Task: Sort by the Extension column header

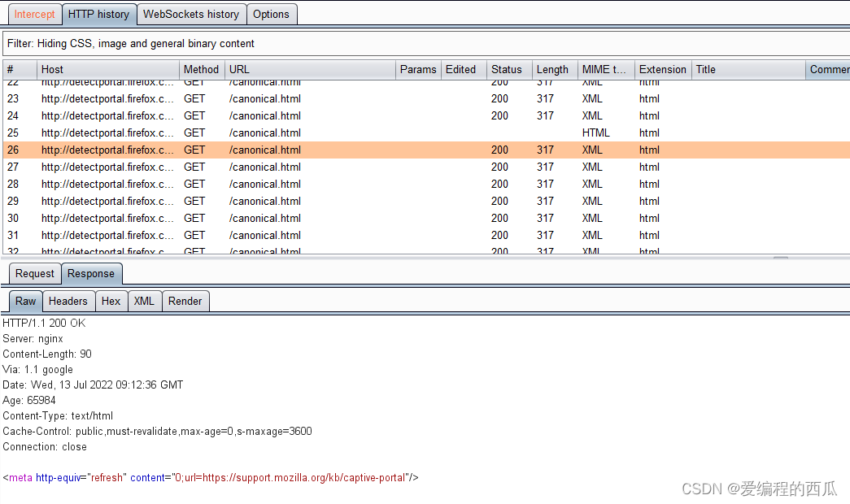Action: tap(662, 69)
